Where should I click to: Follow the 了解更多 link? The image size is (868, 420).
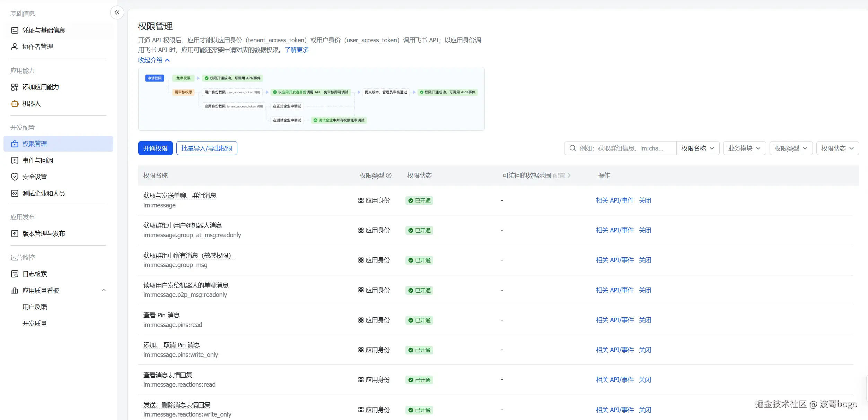(297, 50)
